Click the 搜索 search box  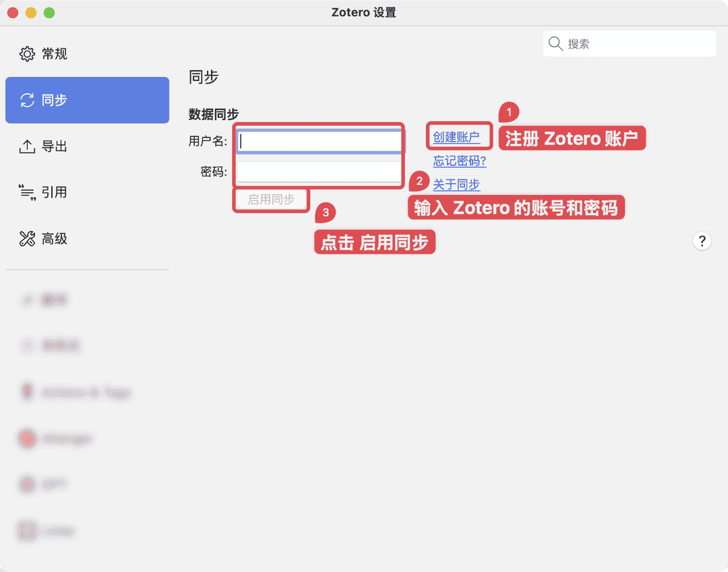pos(629,43)
